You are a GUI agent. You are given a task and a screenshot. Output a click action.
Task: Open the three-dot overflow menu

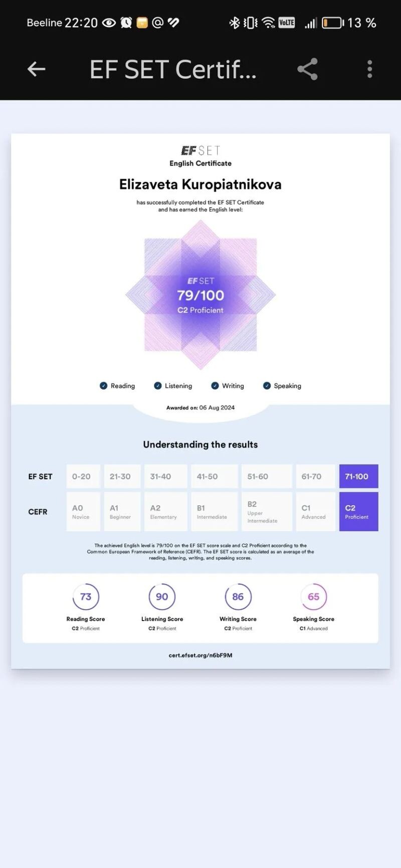point(369,69)
